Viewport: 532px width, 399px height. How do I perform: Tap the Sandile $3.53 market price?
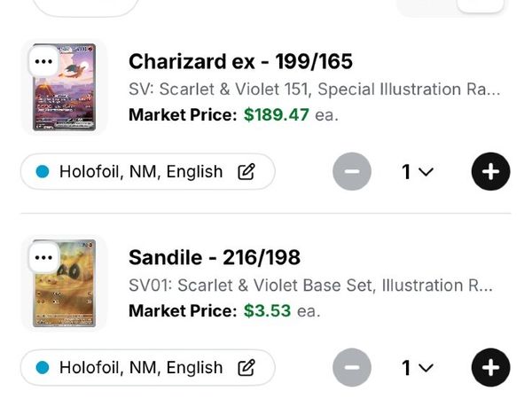click(x=268, y=311)
